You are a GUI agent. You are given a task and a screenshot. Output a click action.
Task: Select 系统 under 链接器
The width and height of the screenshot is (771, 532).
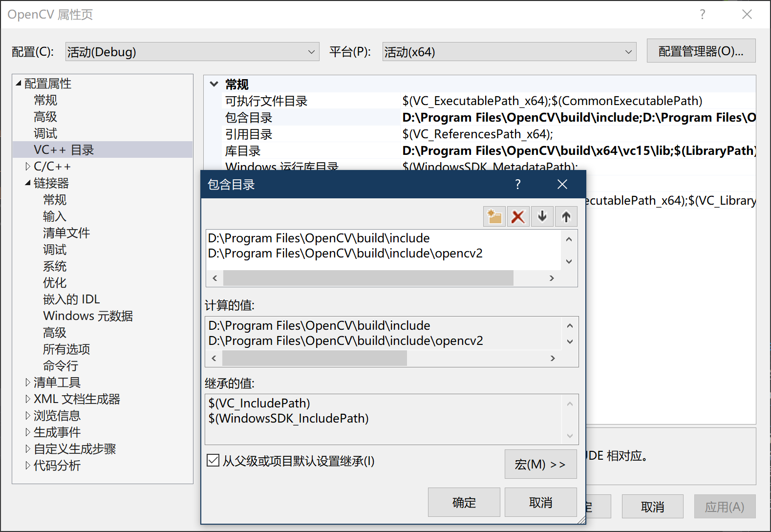point(55,266)
